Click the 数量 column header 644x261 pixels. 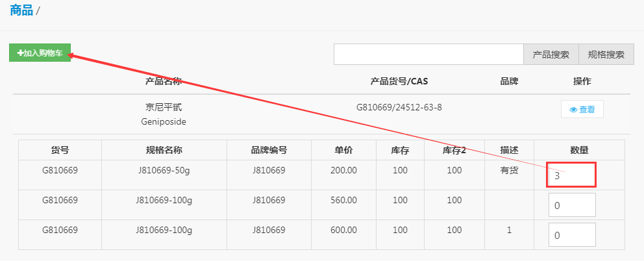click(x=579, y=150)
